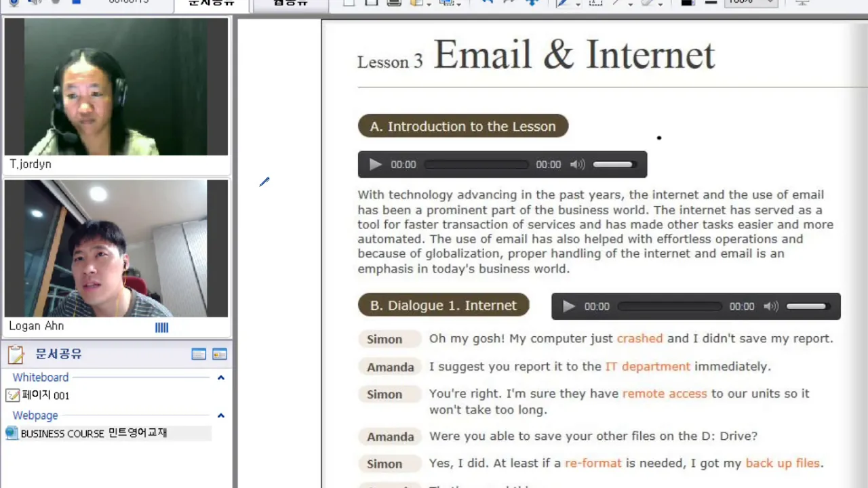
Task: Click the 문서공유 panel title text
Action: [58, 354]
